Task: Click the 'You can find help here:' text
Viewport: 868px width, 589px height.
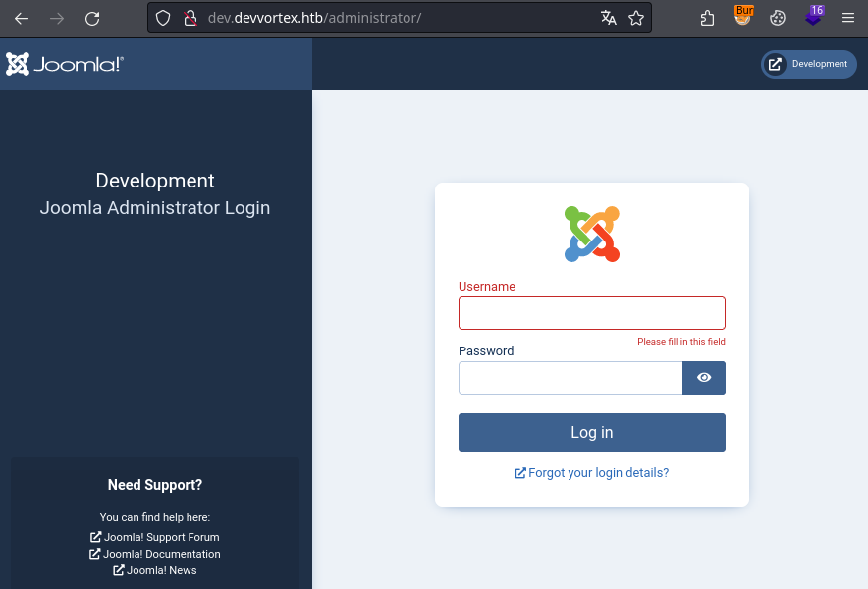Action: click(155, 517)
